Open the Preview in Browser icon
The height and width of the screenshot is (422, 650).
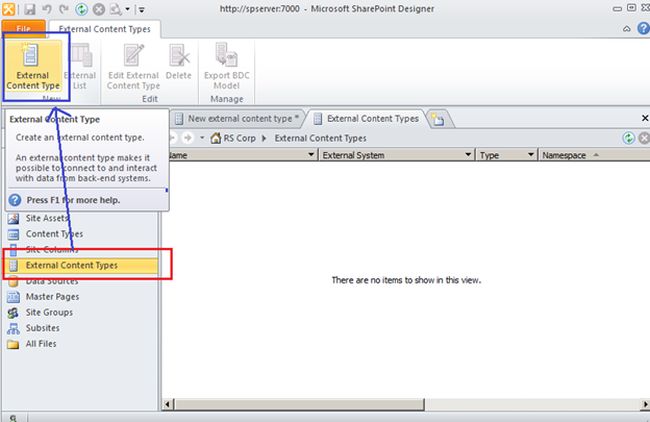click(116, 9)
